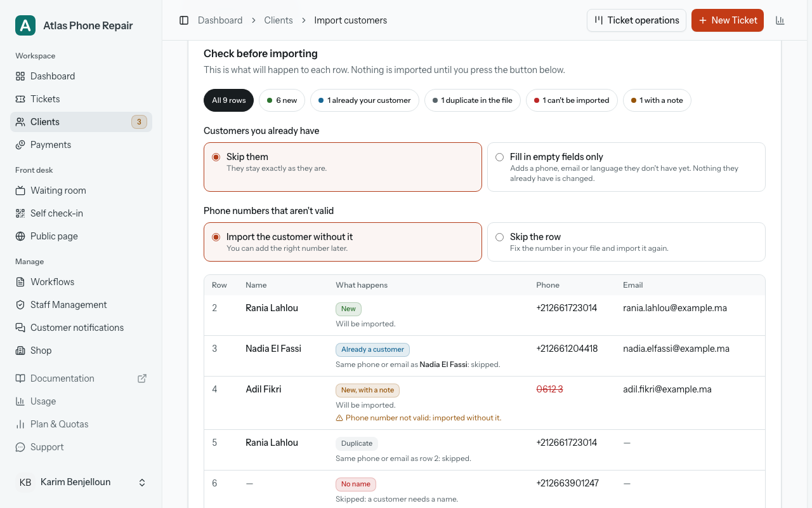Image resolution: width=812 pixels, height=508 pixels.
Task: Toggle the sidebar panel icon
Action: point(184,20)
